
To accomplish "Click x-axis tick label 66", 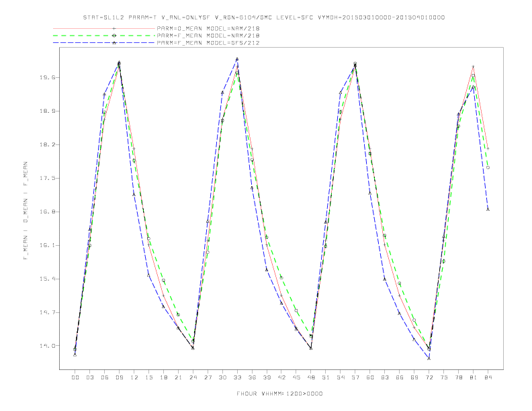I will (x=400, y=377).
